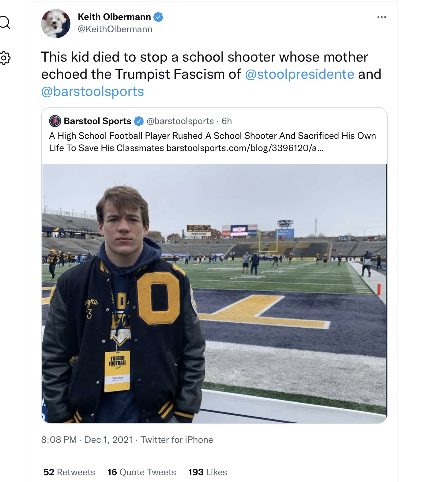Open Keith Olbermann's dog profile picture
The image size is (448, 482).
tap(56, 24)
